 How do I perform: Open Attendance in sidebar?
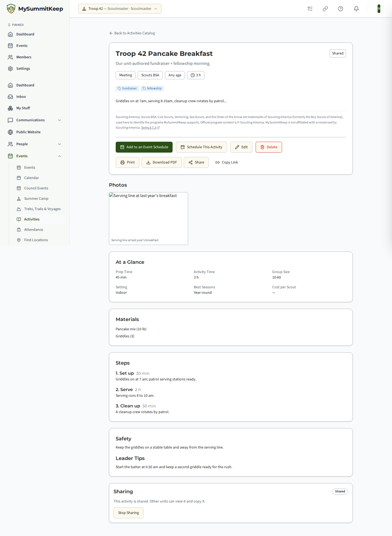click(x=39, y=229)
